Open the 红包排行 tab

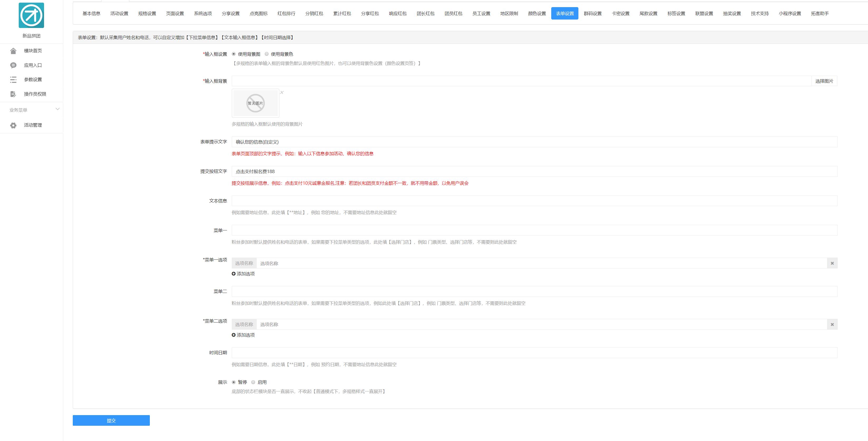pyautogui.click(x=286, y=13)
